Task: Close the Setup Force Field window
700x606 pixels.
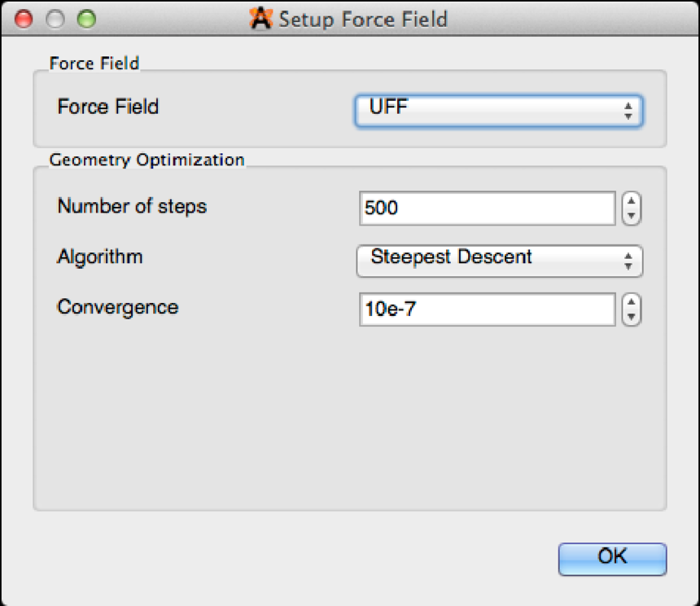Action: click(24, 18)
